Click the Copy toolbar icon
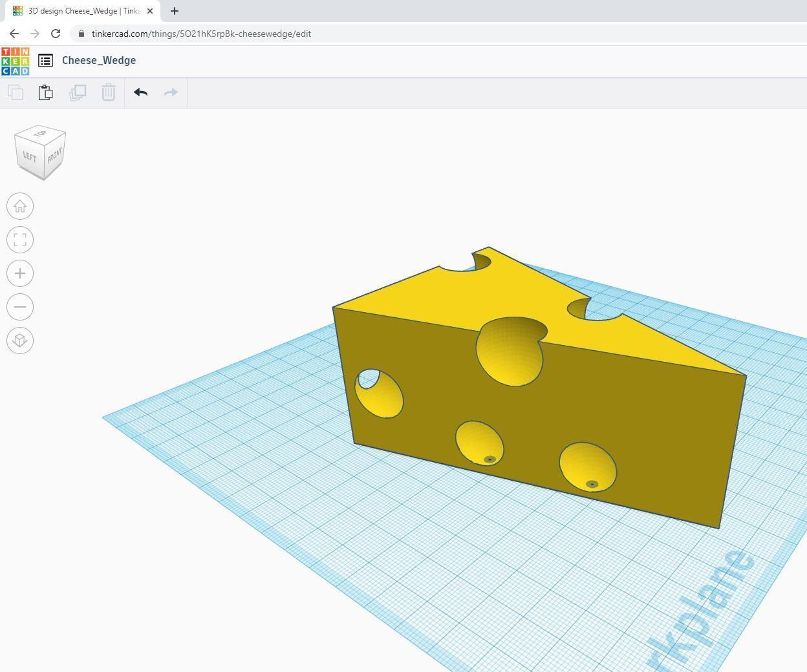807x672 pixels. (16, 92)
